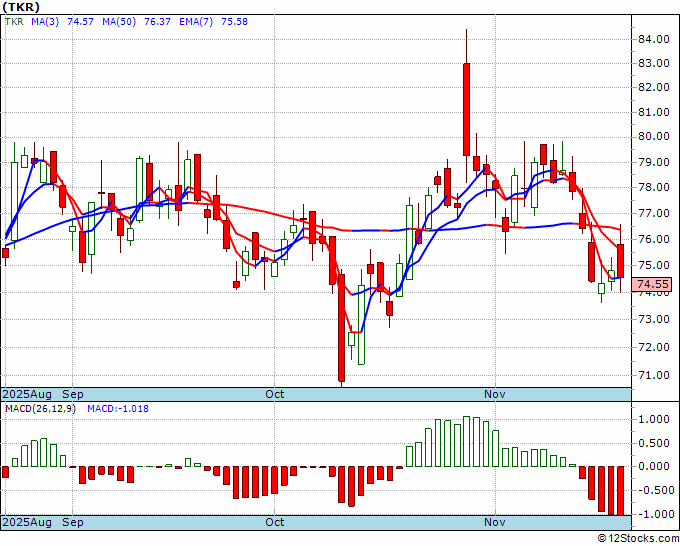Click the MACD:-1.018 value readout
680x546 pixels.
[x=118, y=409]
